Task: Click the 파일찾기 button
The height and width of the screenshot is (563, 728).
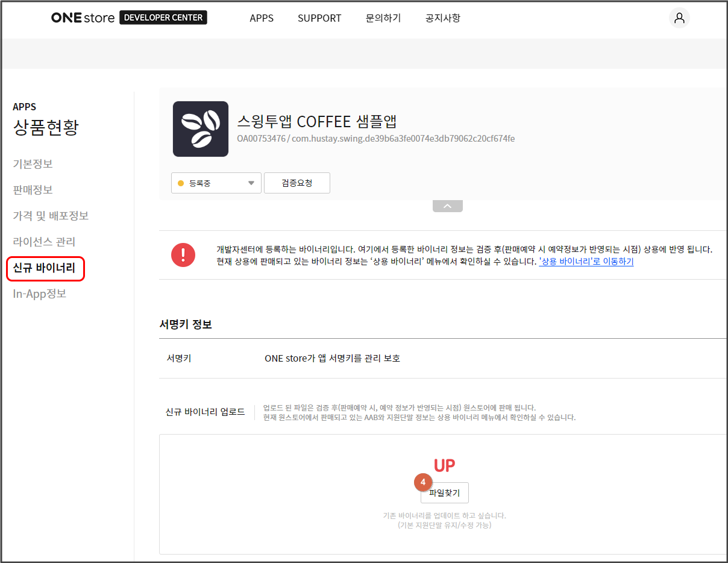Action: (x=445, y=493)
